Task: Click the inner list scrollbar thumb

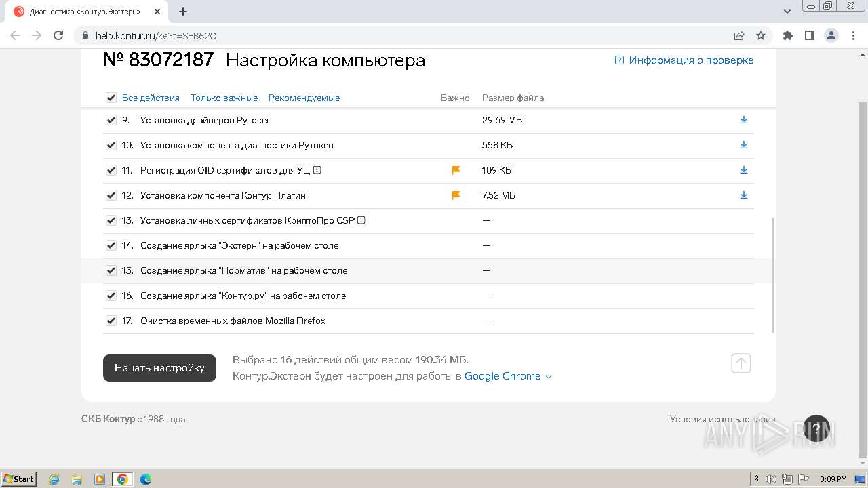Action: click(x=773, y=275)
